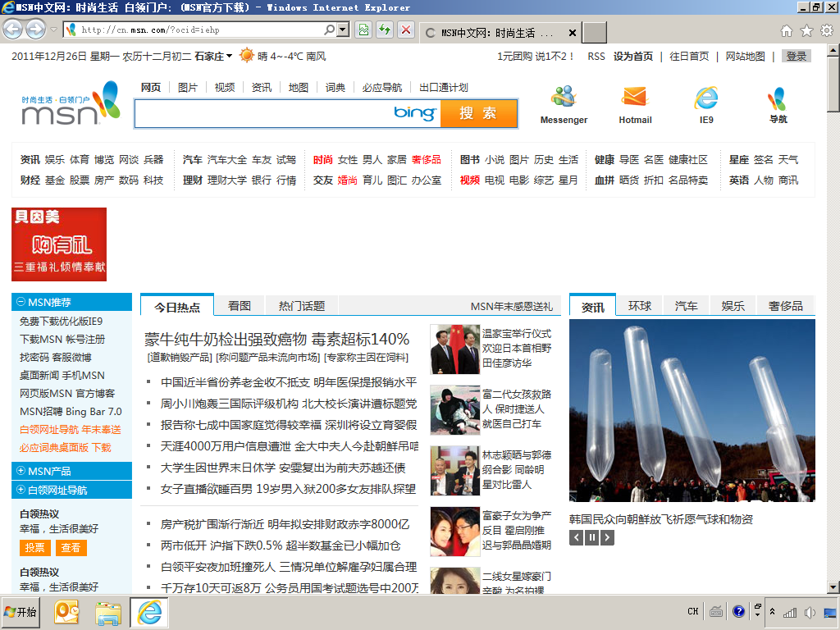
Task: Show hidden tray icons arrow
Action: click(x=772, y=611)
